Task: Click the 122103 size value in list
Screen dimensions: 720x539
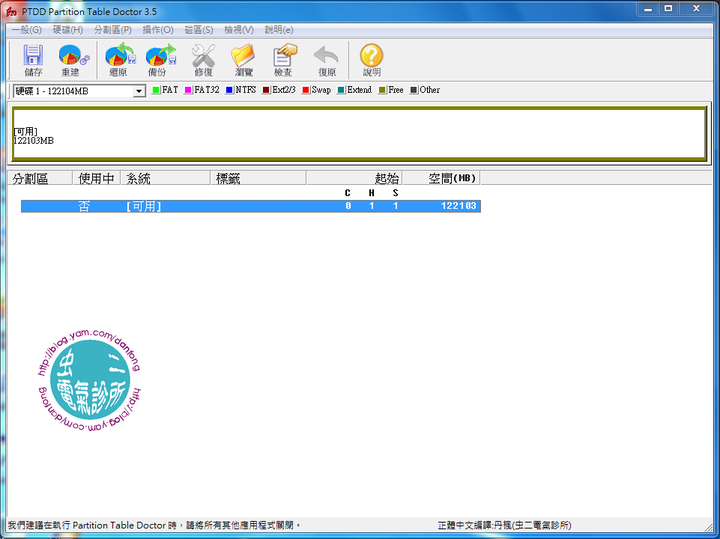Action: click(458, 206)
